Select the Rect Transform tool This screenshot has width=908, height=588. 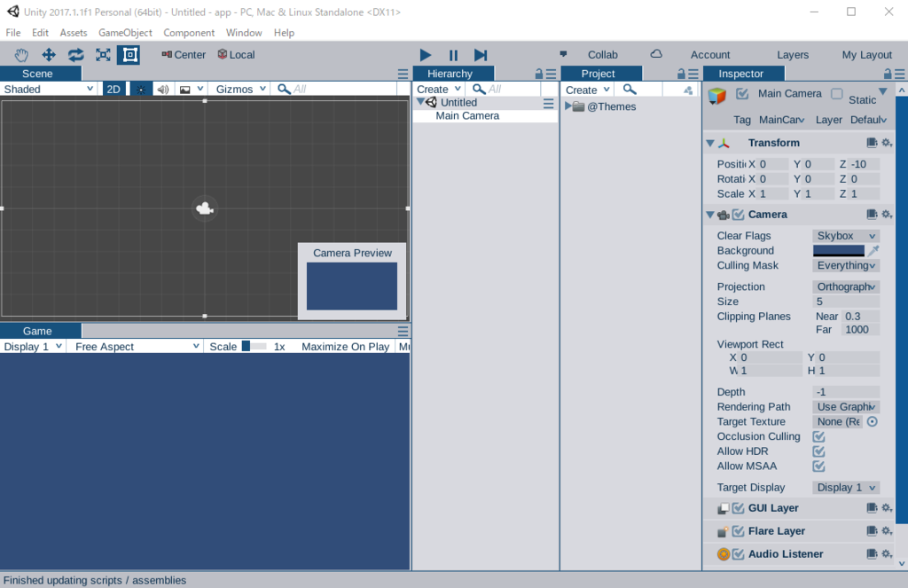(128, 54)
